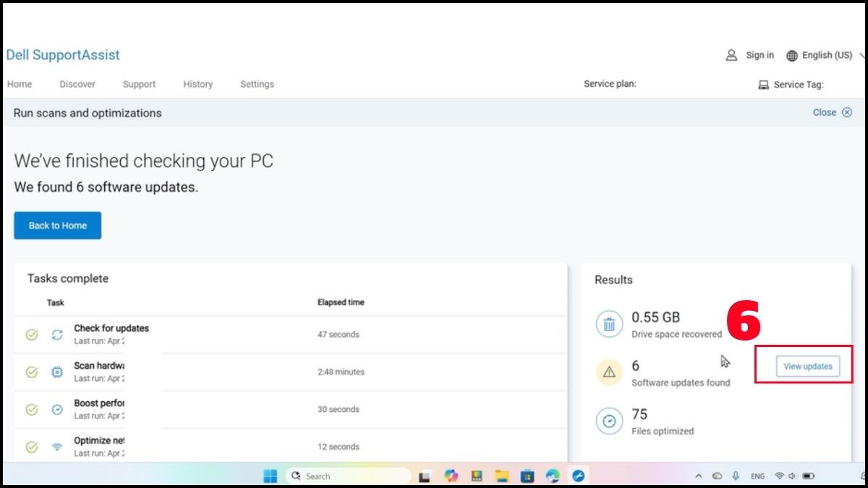Click the SupportAssist wrench taskbar icon
The width and height of the screenshot is (868, 488).
click(578, 476)
